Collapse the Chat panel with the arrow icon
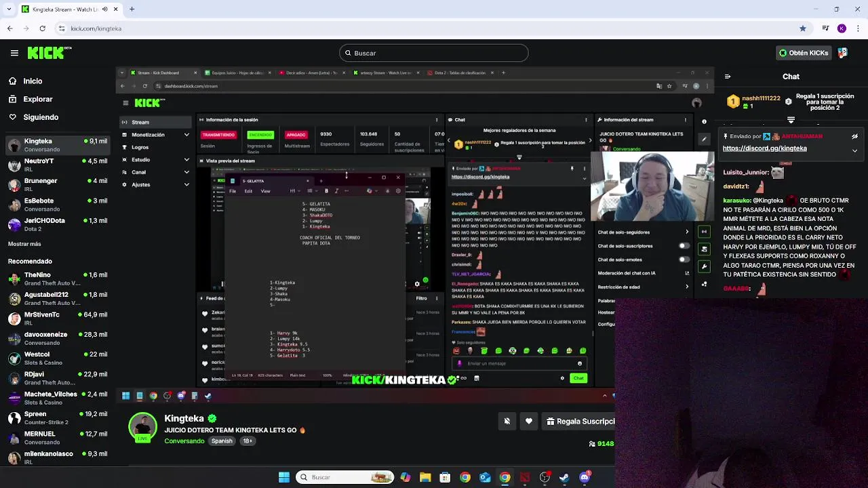The image size is (868, 488). 728,77
